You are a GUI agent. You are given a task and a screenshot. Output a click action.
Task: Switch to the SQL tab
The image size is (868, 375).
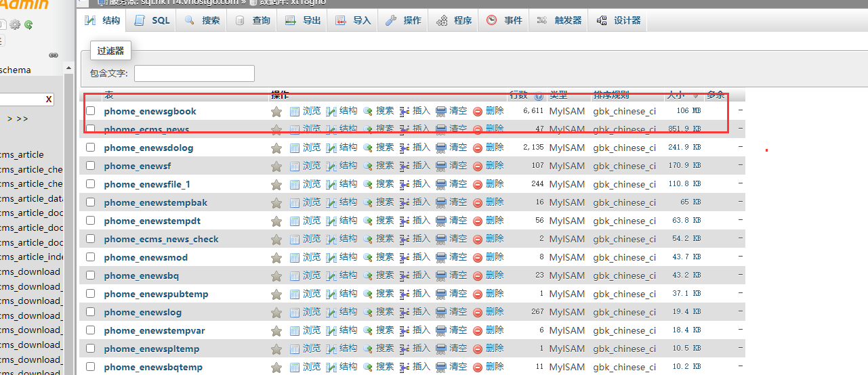(x=152, y=20)
